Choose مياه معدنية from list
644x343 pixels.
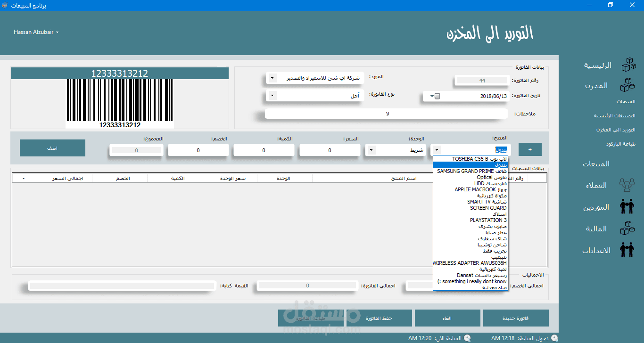point(471,287)
